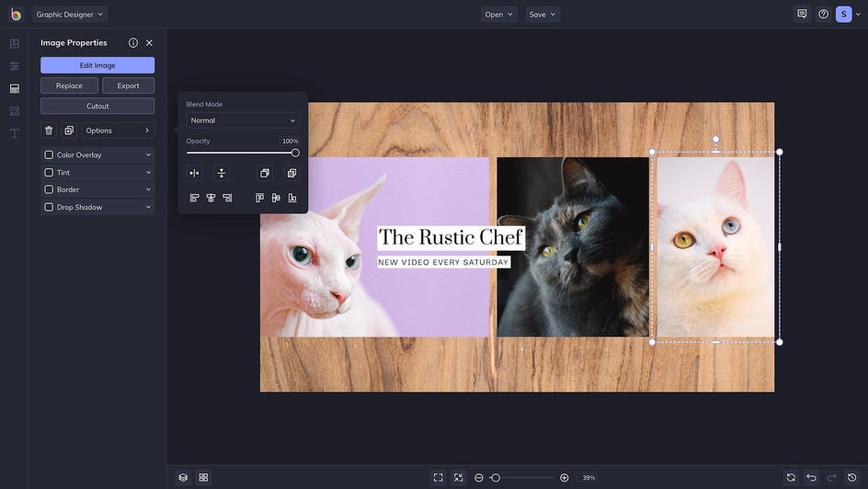Open the Image Manager sidebar icon
The image size is (868, 489).
tap(15, 44)
